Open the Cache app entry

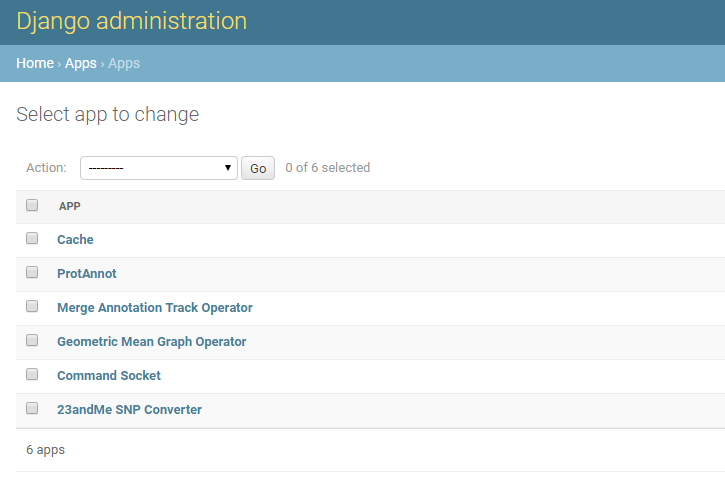click(75, 240)
